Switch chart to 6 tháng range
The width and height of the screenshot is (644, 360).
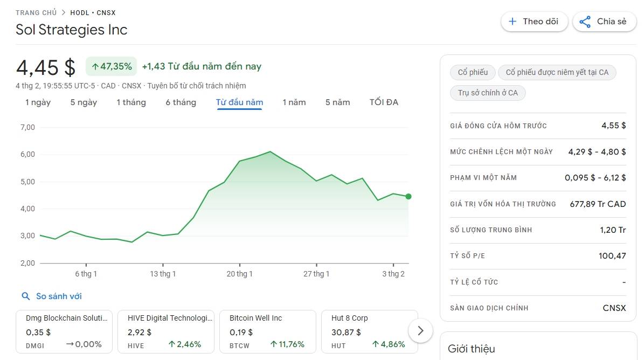[181, 102]
